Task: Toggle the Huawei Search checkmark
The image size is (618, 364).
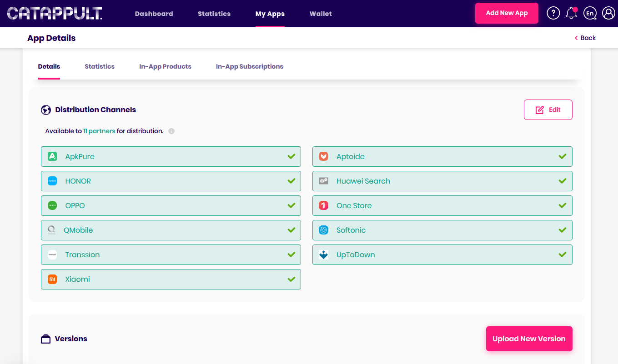Action: [563, 181]
